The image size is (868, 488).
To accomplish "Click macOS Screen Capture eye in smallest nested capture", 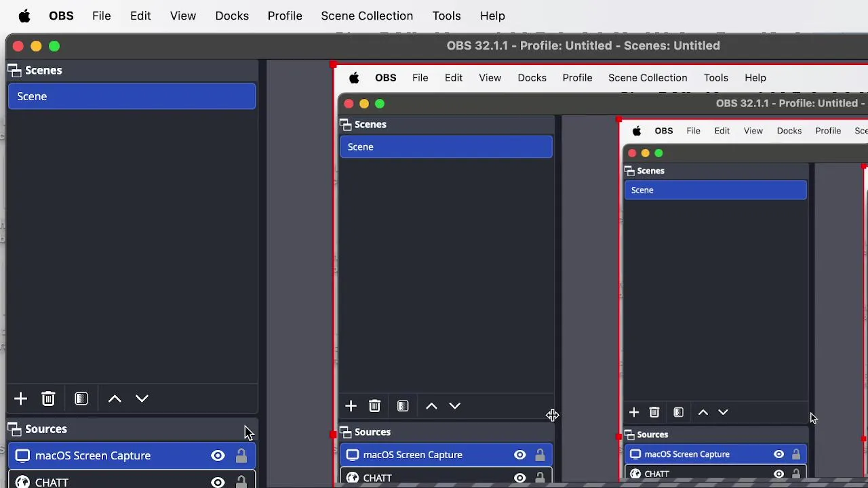I will click(779, 454).
